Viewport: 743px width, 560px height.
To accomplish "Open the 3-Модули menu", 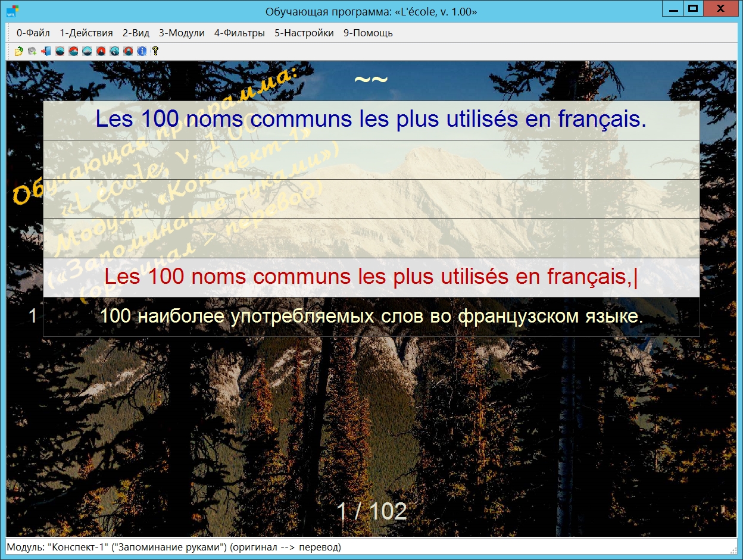I will [x=182, y=33].
